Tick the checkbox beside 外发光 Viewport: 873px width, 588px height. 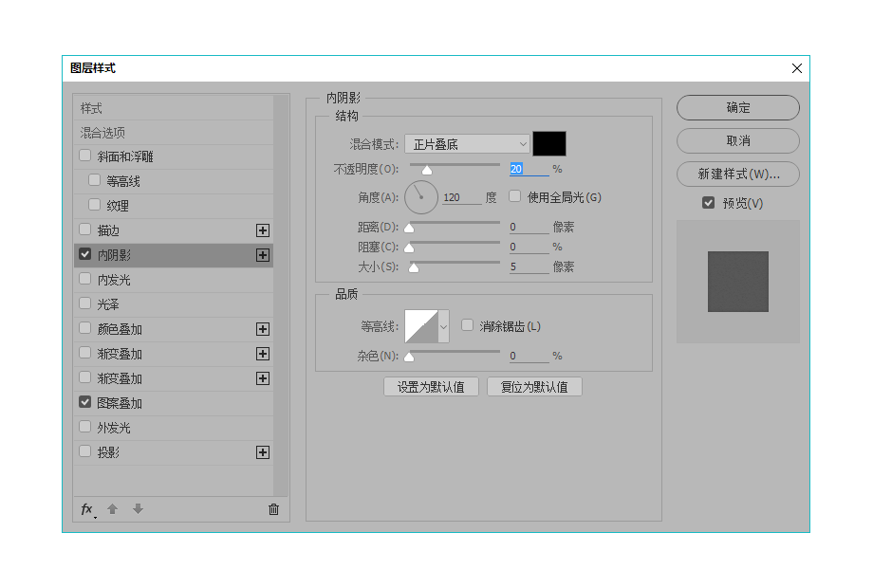(85, 427)
